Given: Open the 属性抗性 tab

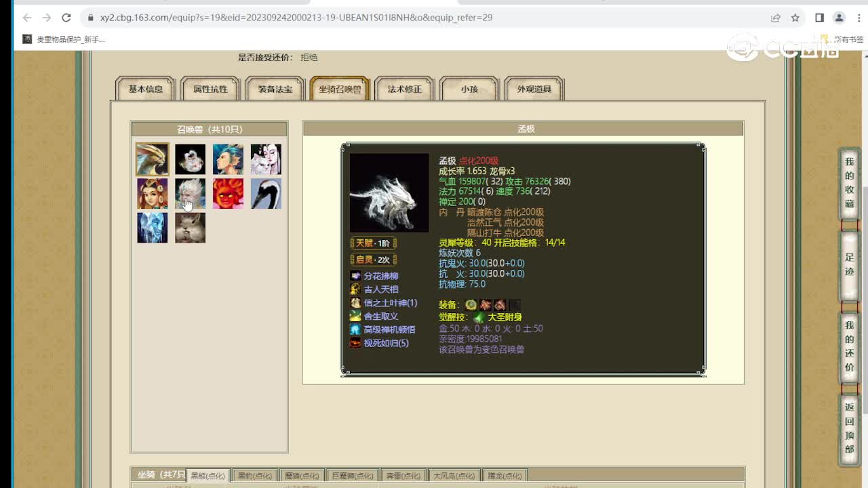Looking at the screenshot, I should [x=211, y=89].
